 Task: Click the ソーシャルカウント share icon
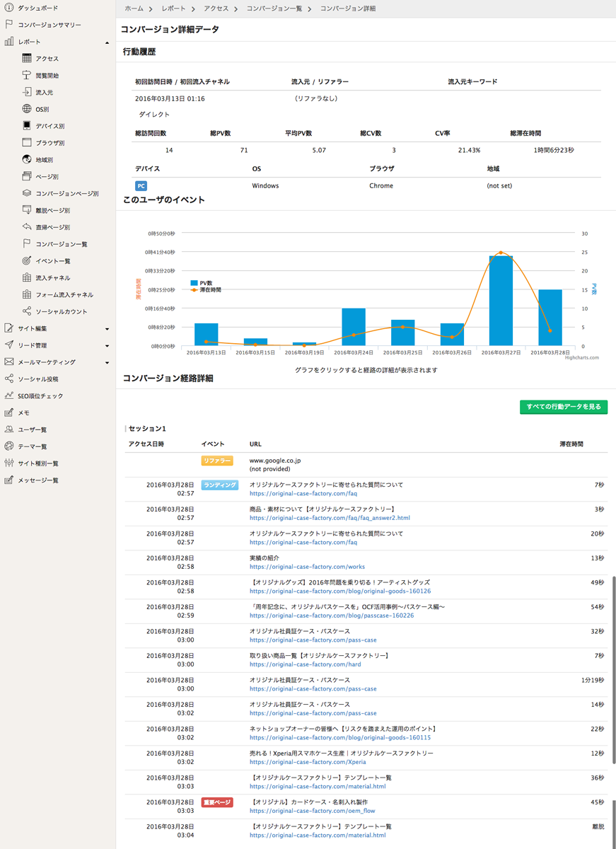click(27, 311)
